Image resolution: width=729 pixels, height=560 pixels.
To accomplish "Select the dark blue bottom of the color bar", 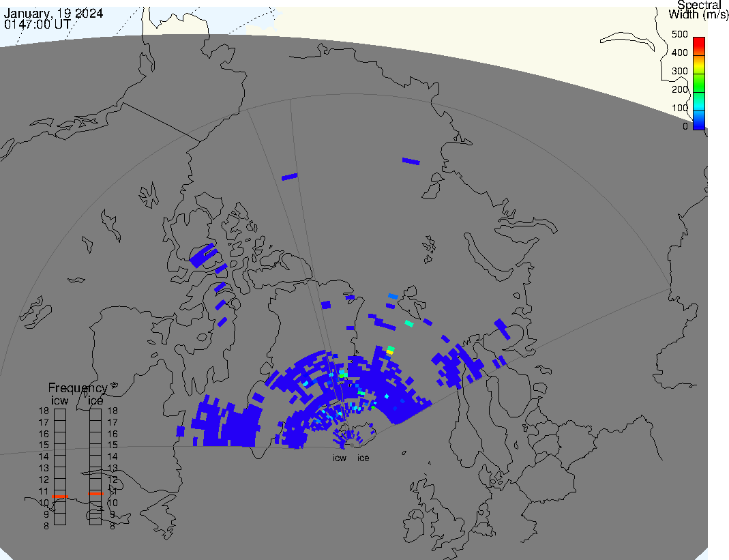I will (x=699, y=121).
